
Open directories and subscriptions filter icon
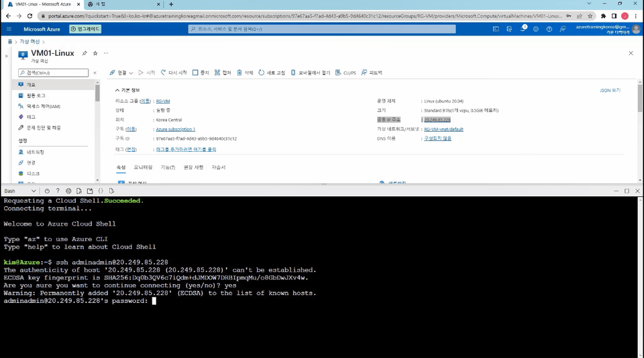tap(509, 29)
